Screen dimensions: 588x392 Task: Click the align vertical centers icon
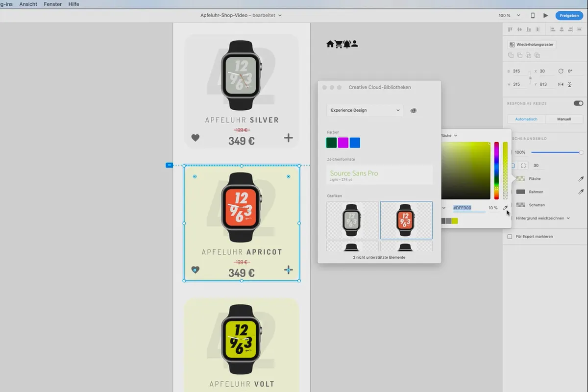pos(518,29)
